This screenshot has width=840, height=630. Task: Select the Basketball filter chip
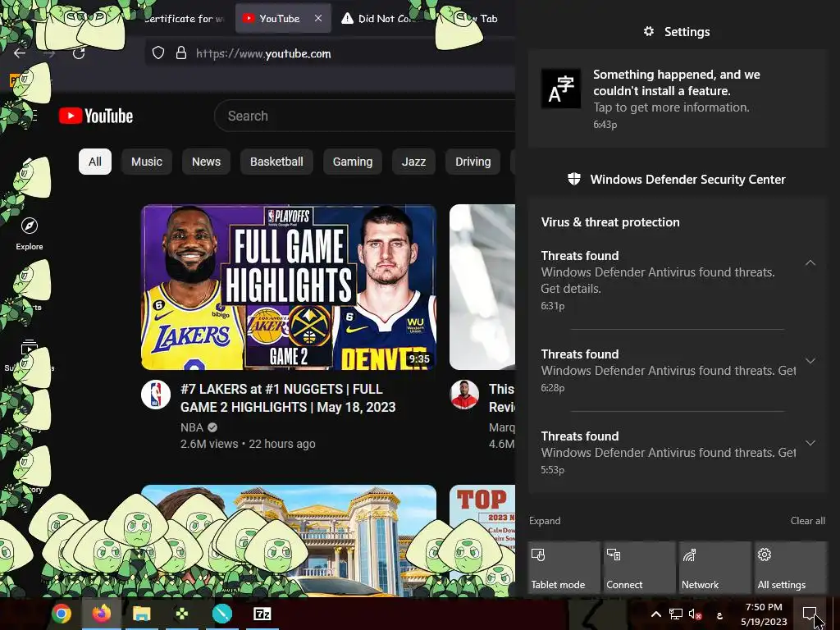point(276,162)
